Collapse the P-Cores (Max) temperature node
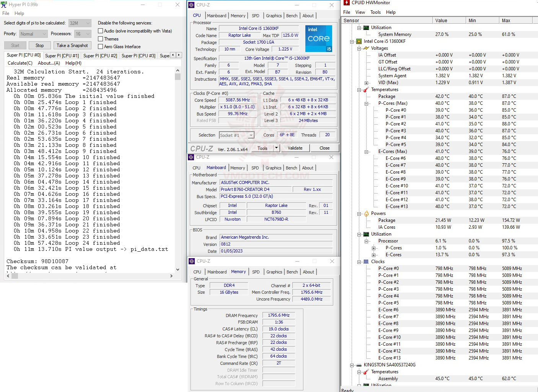The height and width of the screenshot is (392, 538). click(367, 103)
